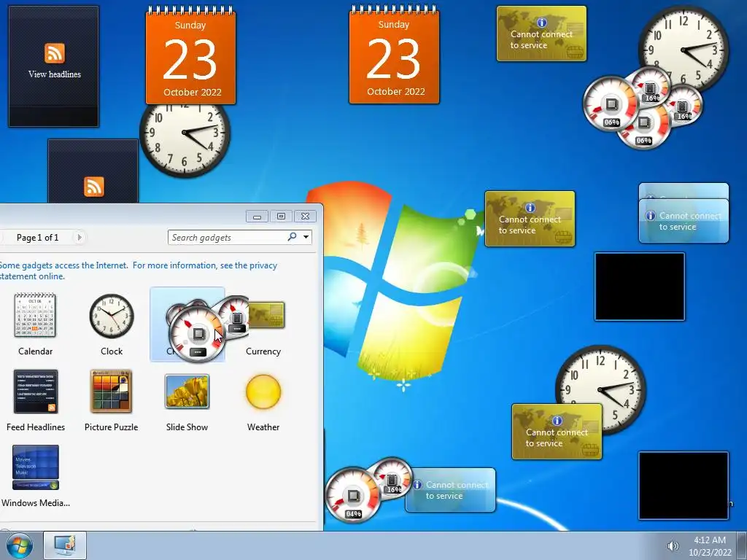Click the black slide show gadget bottom-right
Viewport: 747px width, 560px height.
(x=684, y=485)
